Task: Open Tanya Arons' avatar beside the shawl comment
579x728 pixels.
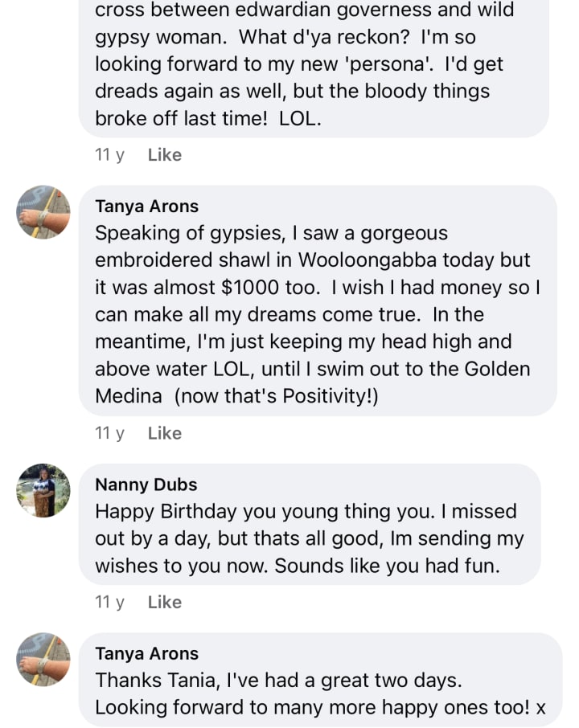Action: [43, 212]
